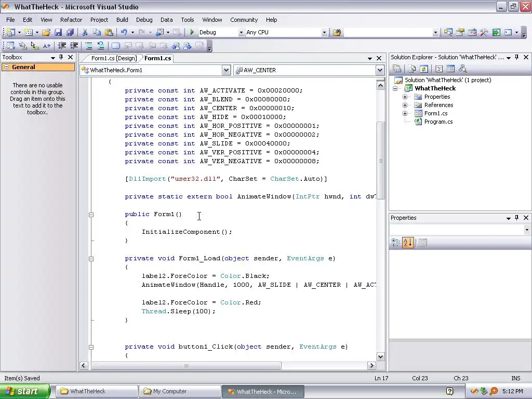Open the Any CPU platform dropdown
The height and width of the screenshot is (399, 532).
click(324, 32)
